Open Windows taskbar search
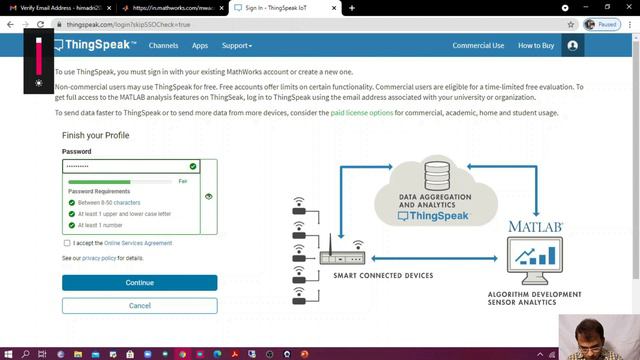 coord(25,354)
